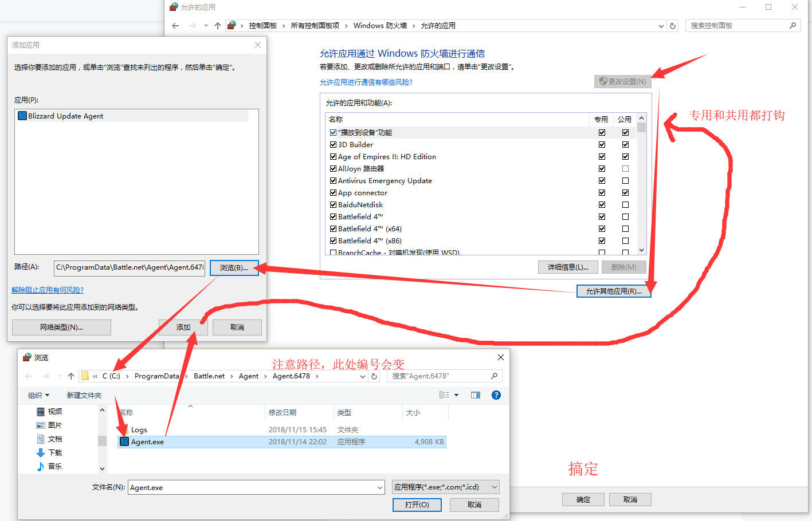Image resolution: width=812 pixels, height=521 pixels.
Task: Toggle Age of Empires II public checkbox
Action: pos(625,157)
